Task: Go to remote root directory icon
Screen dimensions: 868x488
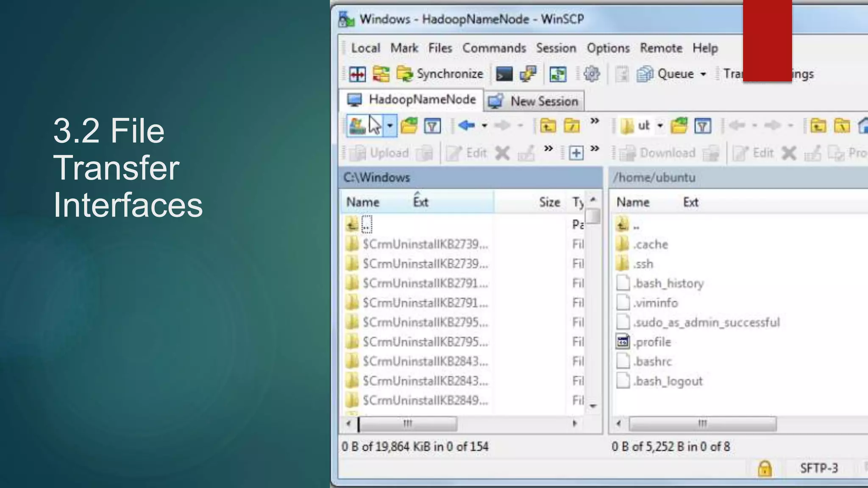Action: [x=842, y=126]
